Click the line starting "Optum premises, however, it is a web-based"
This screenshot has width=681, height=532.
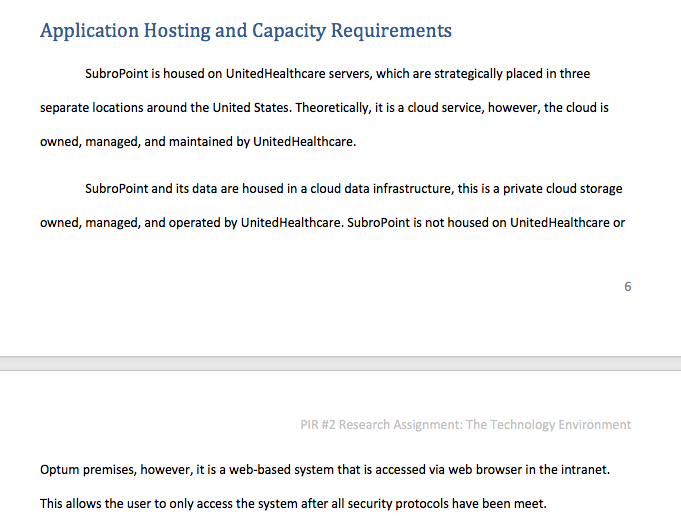point(325,470)
